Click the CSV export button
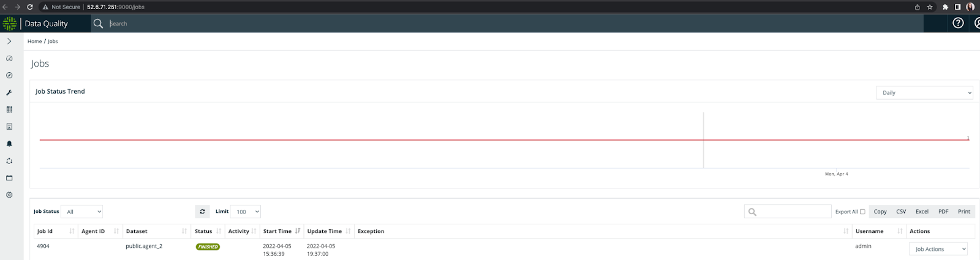This screenshot has width=980, height=260. tap(901, 212)
